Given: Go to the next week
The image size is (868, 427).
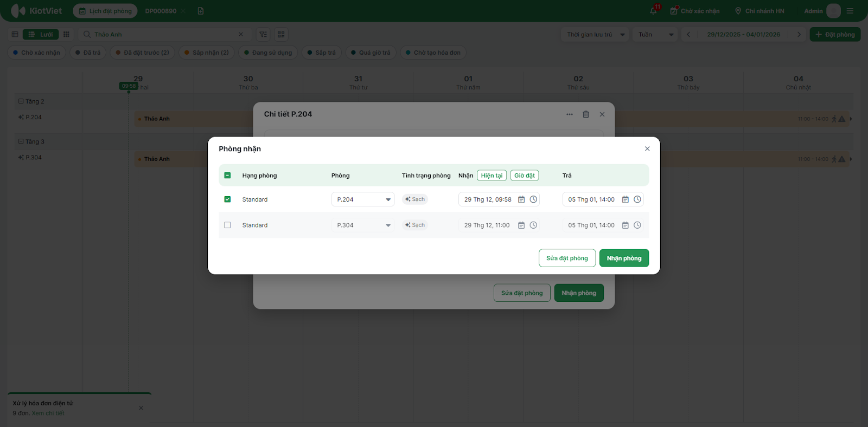Looking at the screenshot, I should click(x=799, y=34).
